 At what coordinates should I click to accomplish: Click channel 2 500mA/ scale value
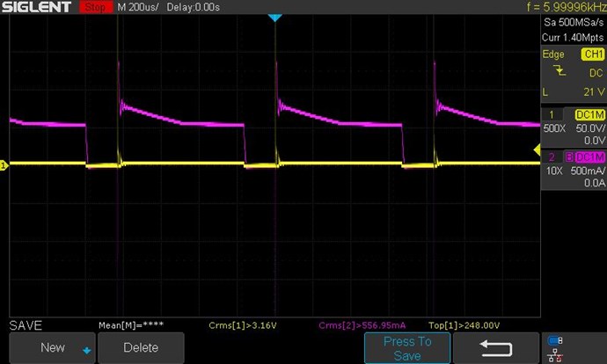pyautogui.click(x=588, y=171)
